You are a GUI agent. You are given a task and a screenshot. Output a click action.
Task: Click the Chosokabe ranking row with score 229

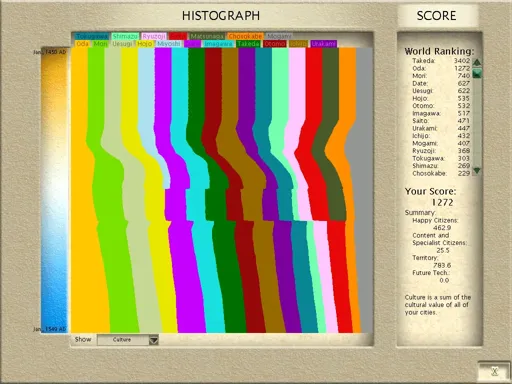(441, 173)
